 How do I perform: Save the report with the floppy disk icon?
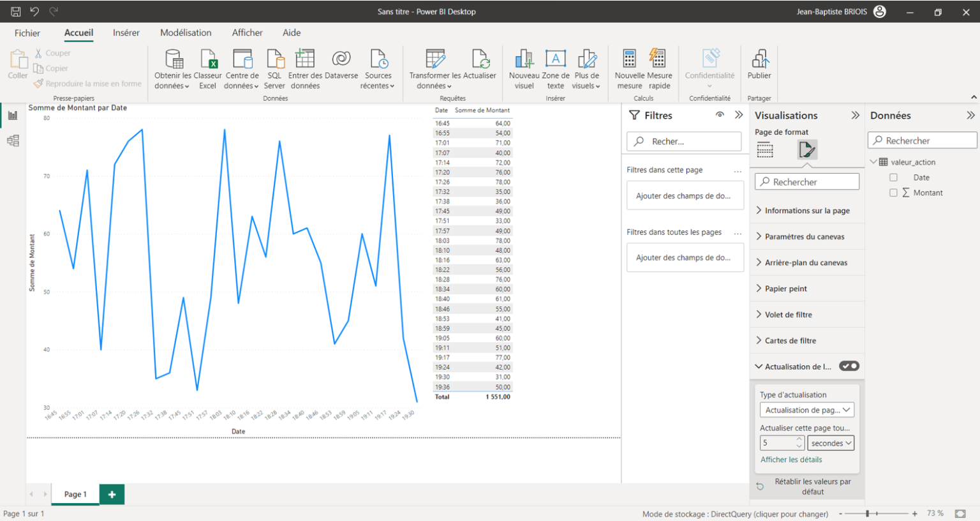(16, 11)
